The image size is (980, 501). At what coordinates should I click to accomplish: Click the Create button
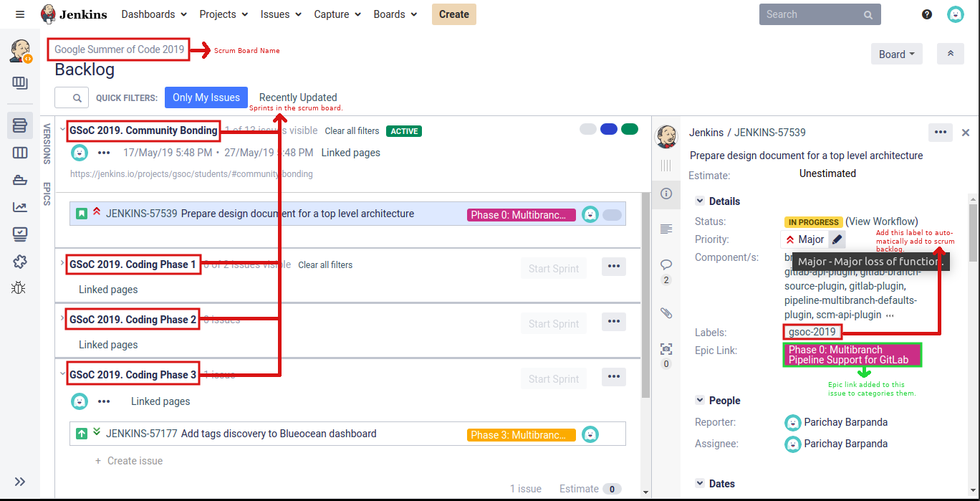[x=454, y=14]
